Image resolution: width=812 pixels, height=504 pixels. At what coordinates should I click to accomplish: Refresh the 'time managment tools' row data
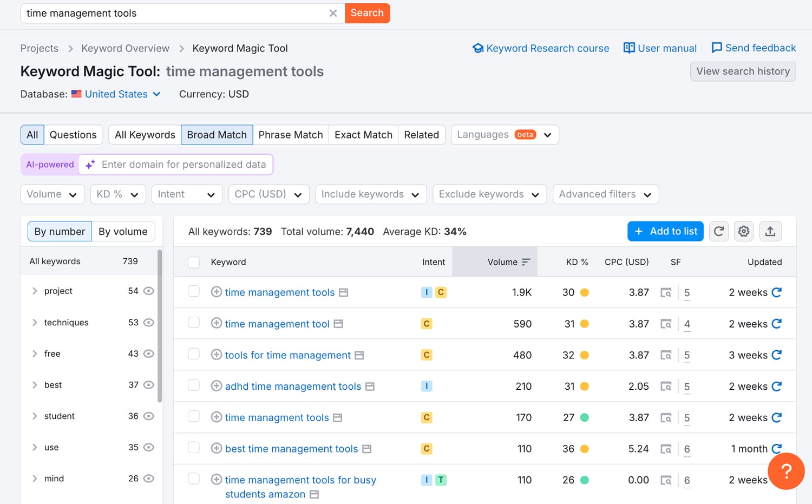click(776, 417)
